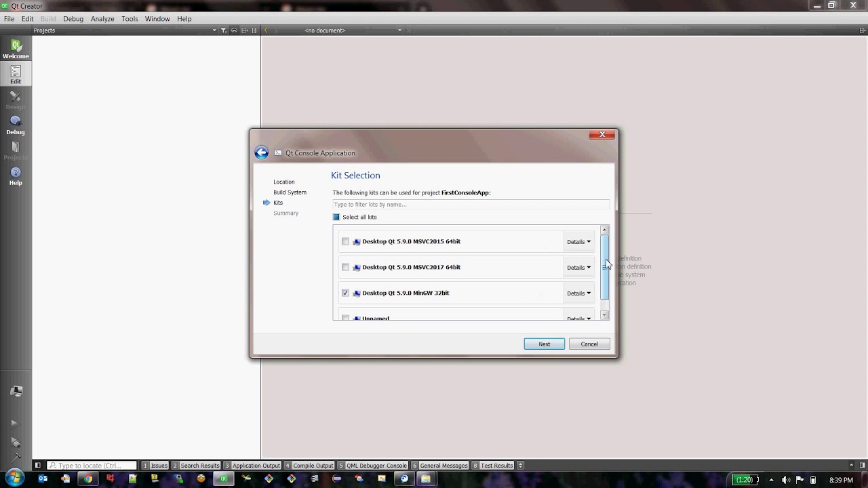
Task: Open the Edit menu
Action: click(x=27, y=19)
